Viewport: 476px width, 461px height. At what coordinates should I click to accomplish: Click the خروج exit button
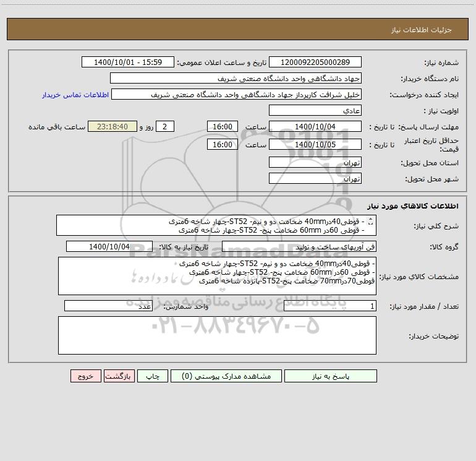[x=85, y=376]
